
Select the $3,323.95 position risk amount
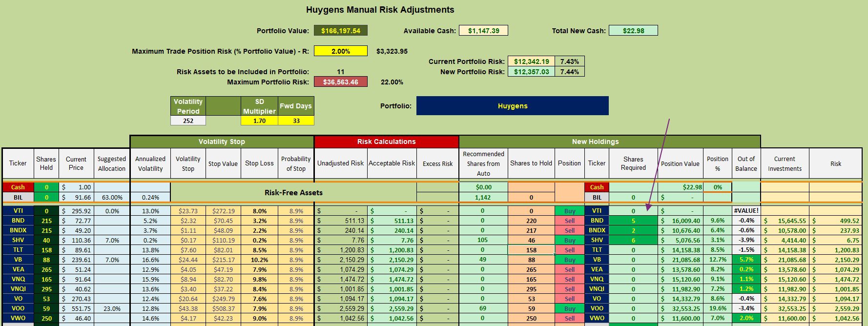click(392, 51)
